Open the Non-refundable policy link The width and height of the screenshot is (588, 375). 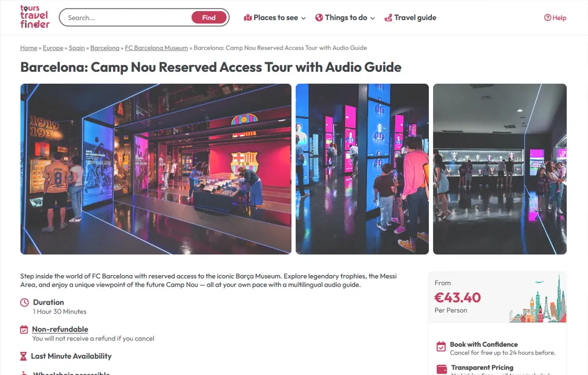coord(60,329)
